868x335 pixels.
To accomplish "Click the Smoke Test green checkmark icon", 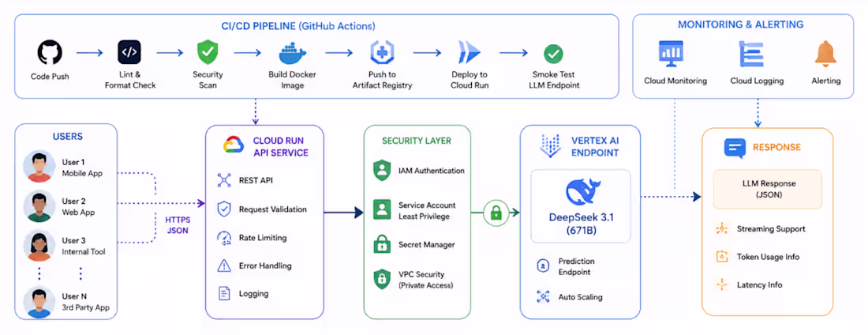I will [x=553, y=54].
